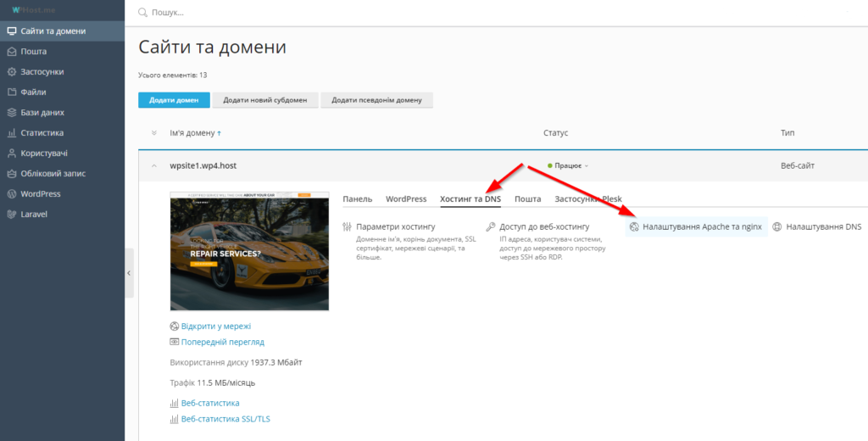Switch to the Панель tab
Screen dimensions: 868x441
click(358, 199)
